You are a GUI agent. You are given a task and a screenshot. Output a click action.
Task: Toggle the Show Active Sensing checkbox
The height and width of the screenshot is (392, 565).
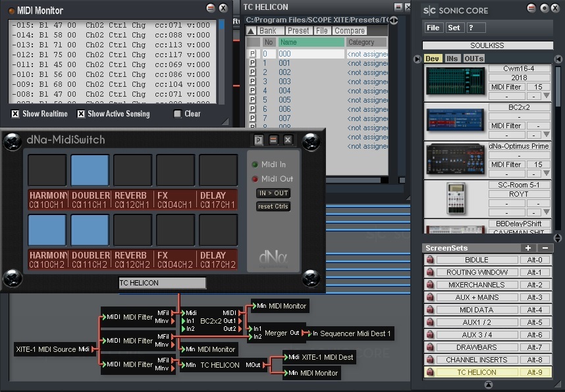click(x=81, y=114)
